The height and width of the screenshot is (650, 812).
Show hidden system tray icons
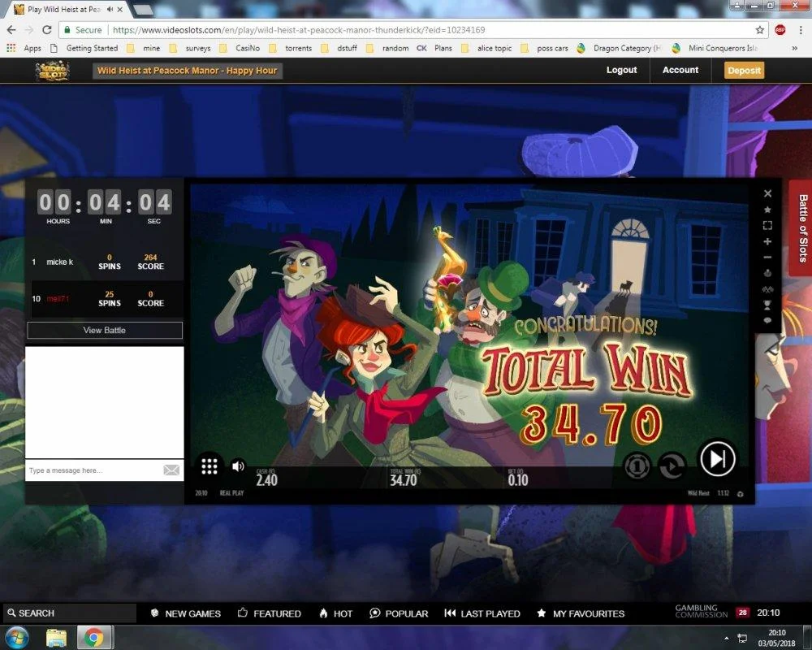[727, 638]
